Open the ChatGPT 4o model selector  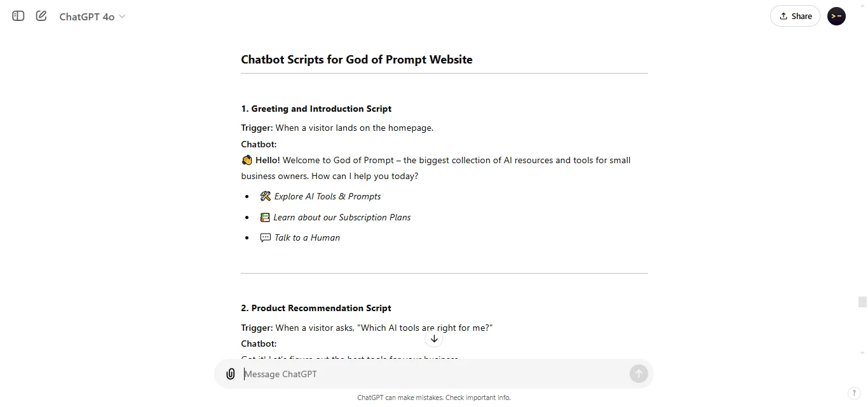(x=86, y=17)
